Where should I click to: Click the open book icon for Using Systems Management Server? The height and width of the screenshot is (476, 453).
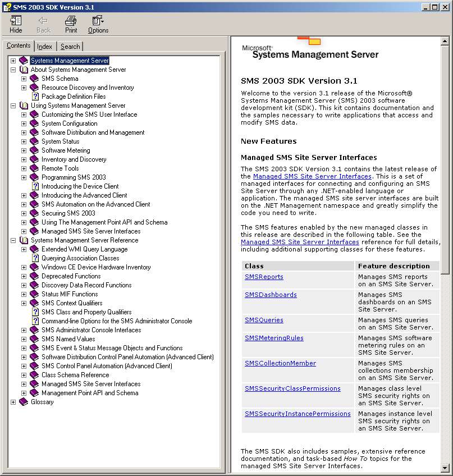pos(24,106)
